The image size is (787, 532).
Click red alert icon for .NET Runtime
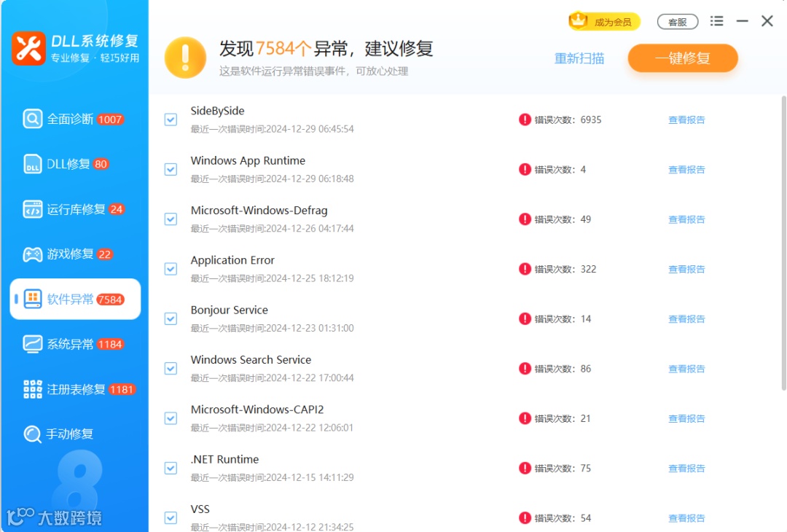[x=525, y=469]
